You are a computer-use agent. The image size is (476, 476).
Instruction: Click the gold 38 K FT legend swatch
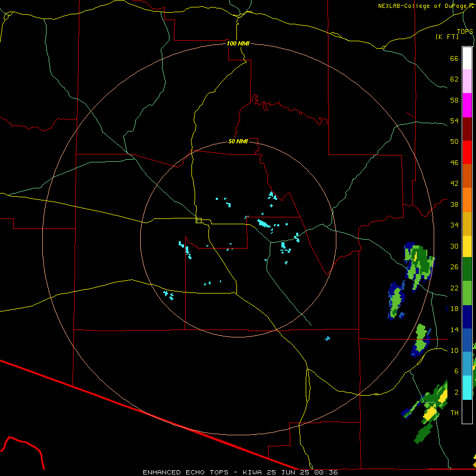coord(467,224)
